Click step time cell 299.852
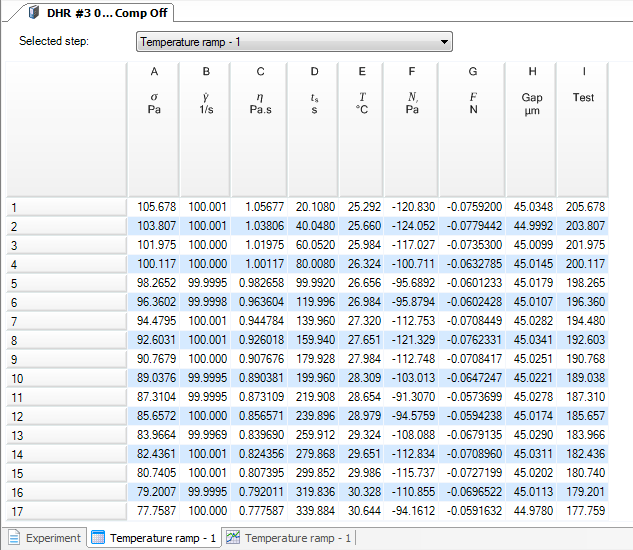Screen dimensions: 633x550 point(314,472)
